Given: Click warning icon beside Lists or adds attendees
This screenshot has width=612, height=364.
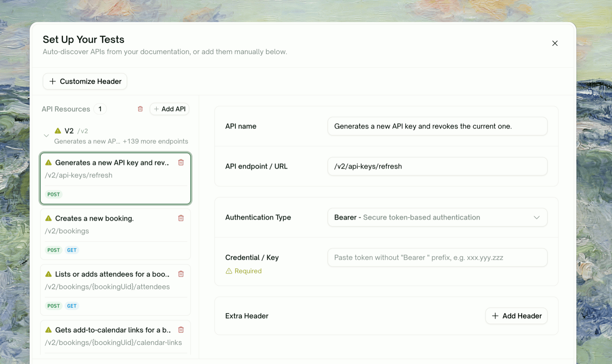Looking at the screenshot, I should [x=49, y=274].
